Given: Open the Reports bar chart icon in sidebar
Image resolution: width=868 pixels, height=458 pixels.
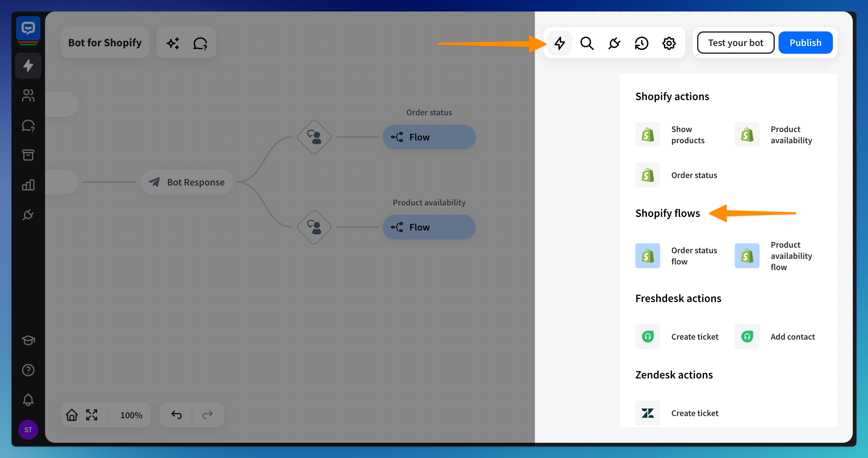Looking at the screenshot, I should (28, 185).
